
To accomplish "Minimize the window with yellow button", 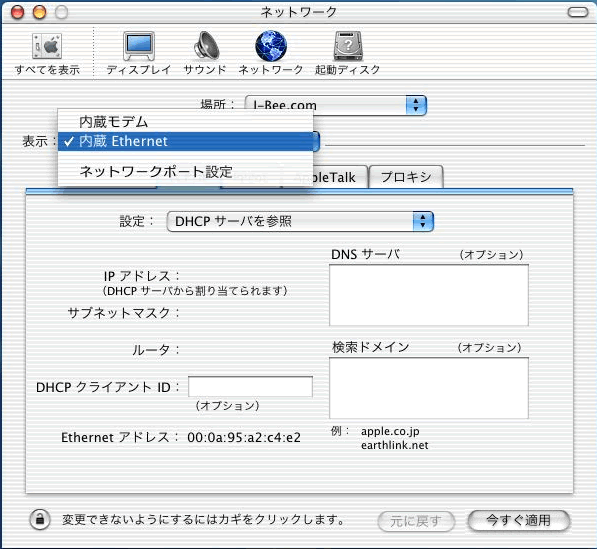I will coord(39,12).
